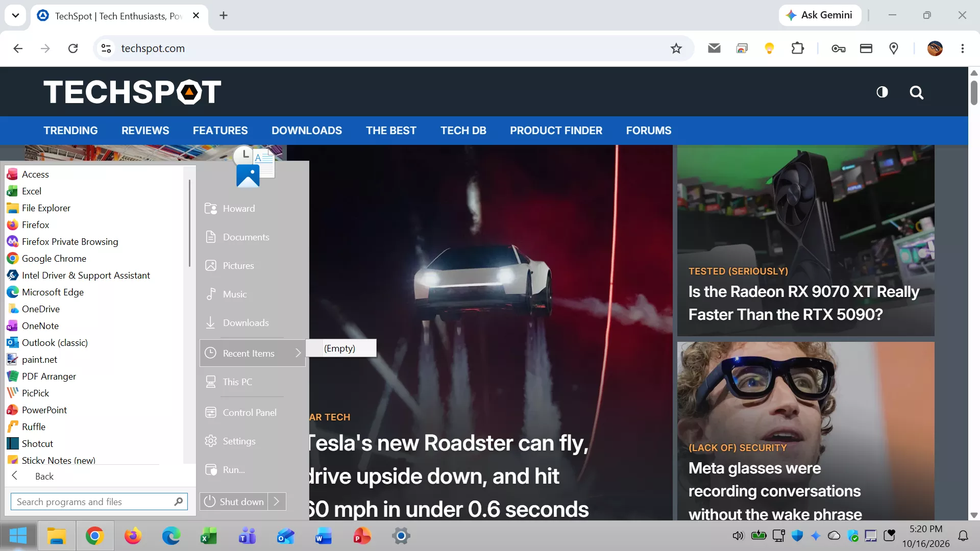Toggle TechSpot dark mode contrast icon

882,92
